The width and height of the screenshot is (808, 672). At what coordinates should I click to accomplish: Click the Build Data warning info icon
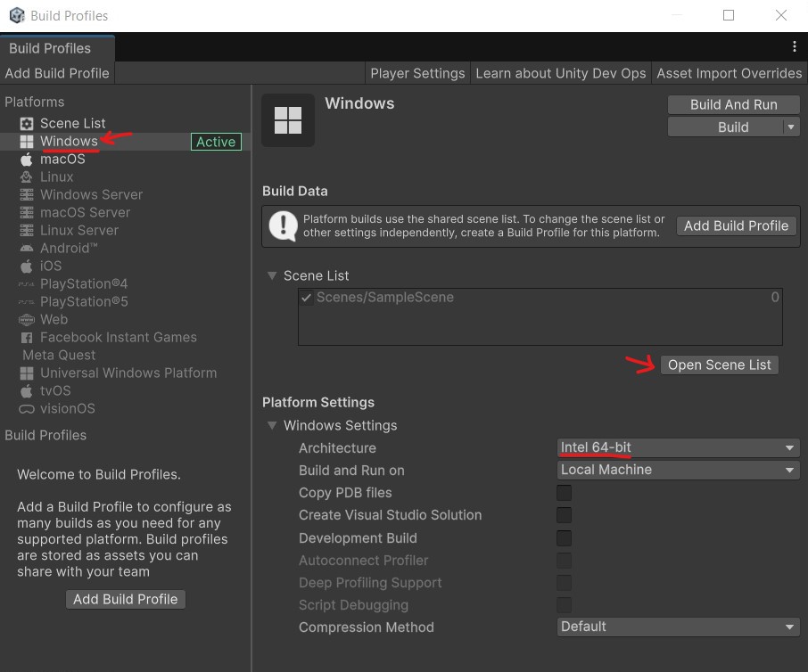point(283,225)
